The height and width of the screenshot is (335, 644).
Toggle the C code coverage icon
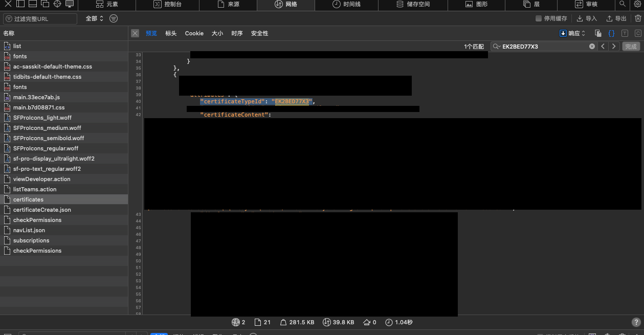[x=638, y=33]
